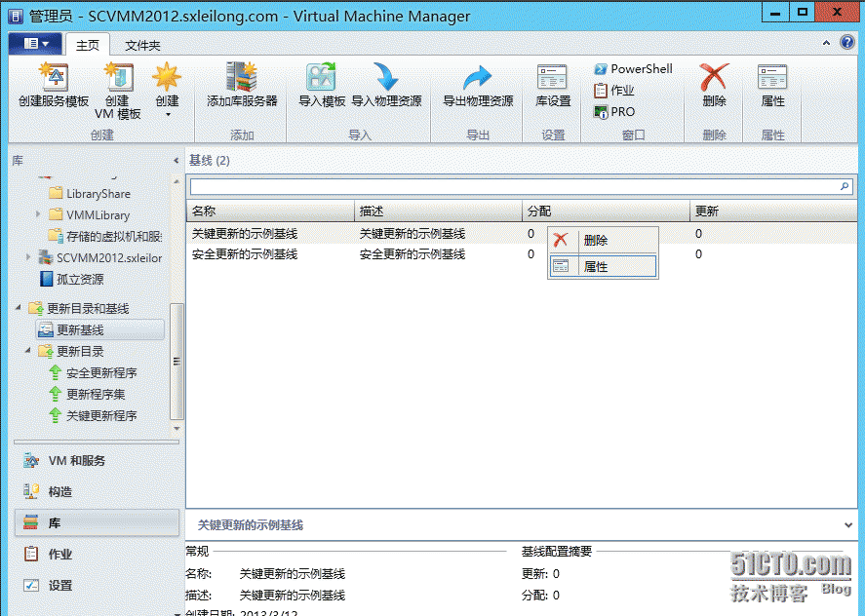Collapse Update Catalog and Baselines (更新目录和基线) node
The width and height of the screenshot is (865, 616).
click(19, 307)
